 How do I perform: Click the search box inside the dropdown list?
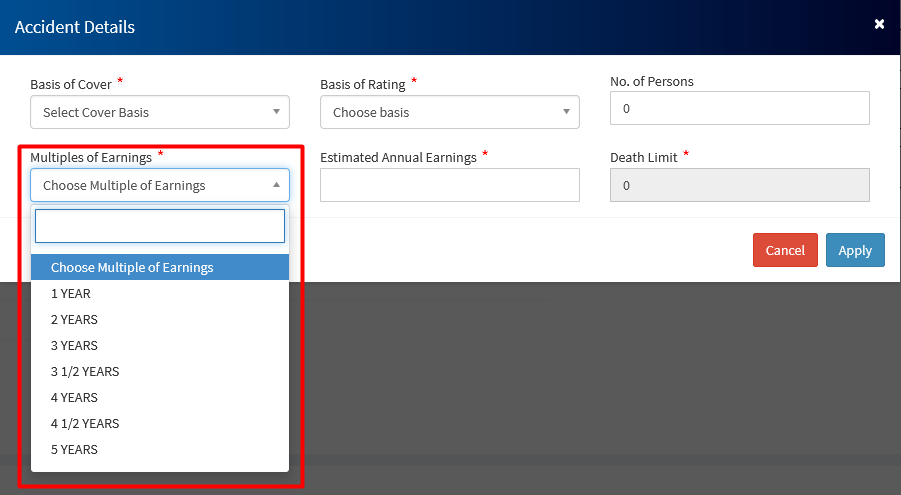coord(160,226)
